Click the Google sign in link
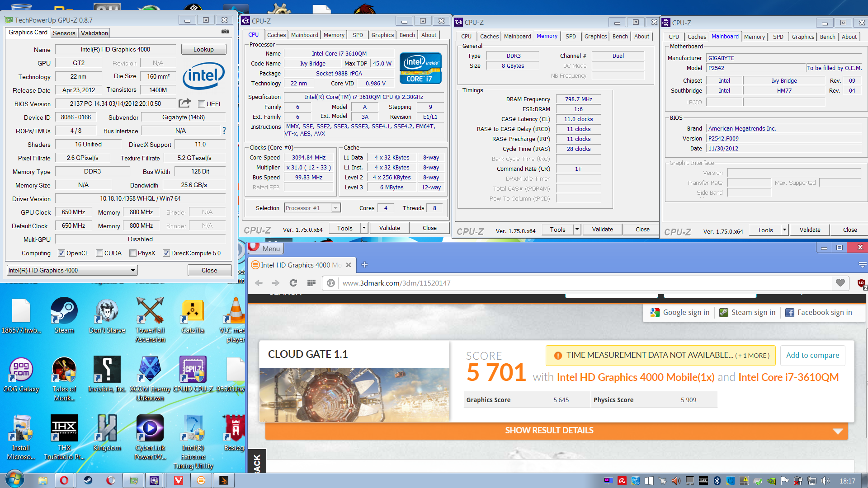 680,312
